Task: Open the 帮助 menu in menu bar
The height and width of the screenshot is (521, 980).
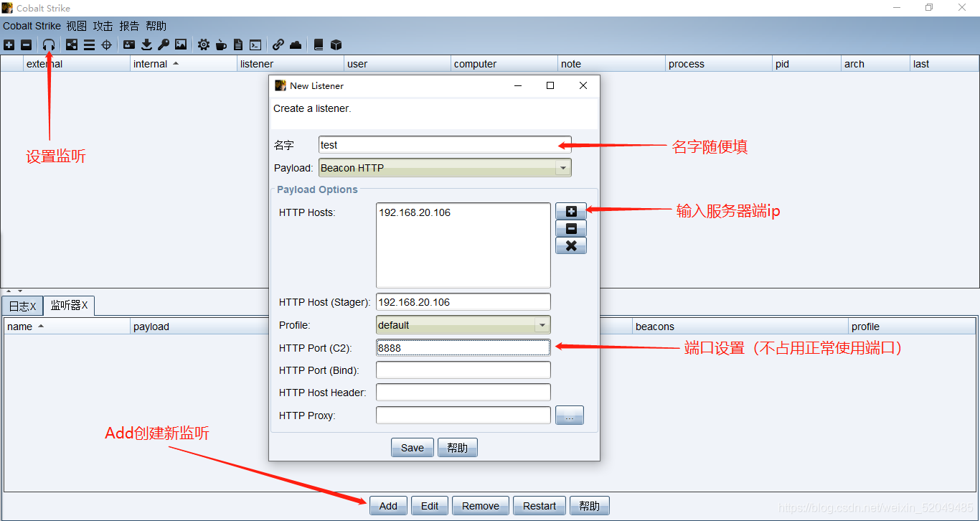Action: 156,26
